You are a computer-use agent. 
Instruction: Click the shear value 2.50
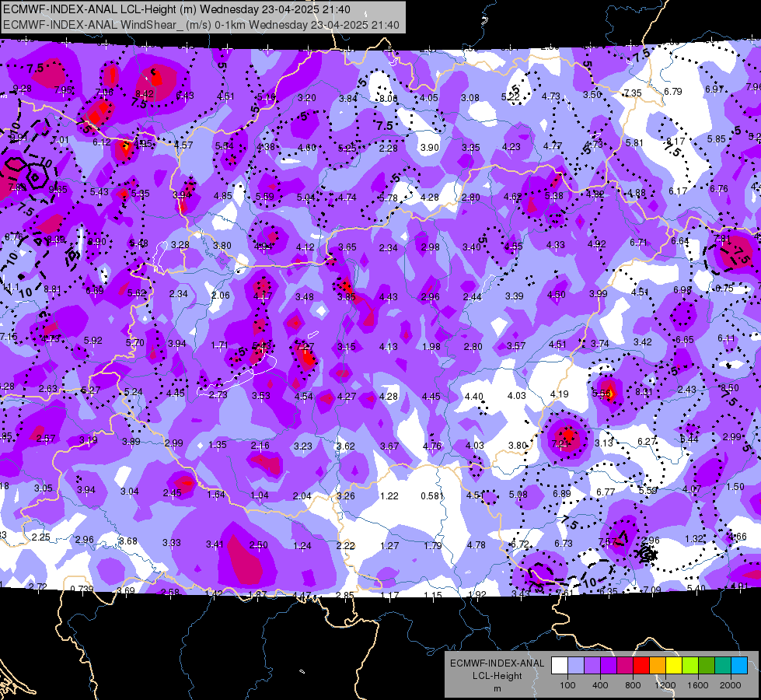[259, 545]
